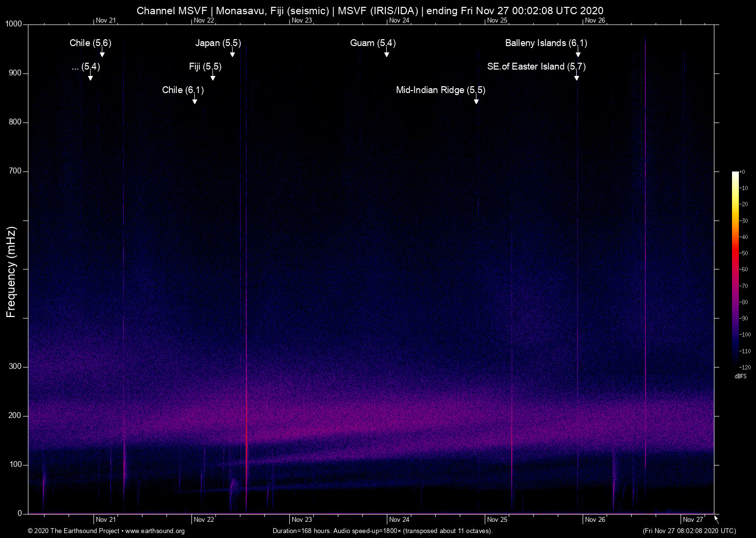Click the 0 frequency axis label
756x538 pixels.
point(20,514)
